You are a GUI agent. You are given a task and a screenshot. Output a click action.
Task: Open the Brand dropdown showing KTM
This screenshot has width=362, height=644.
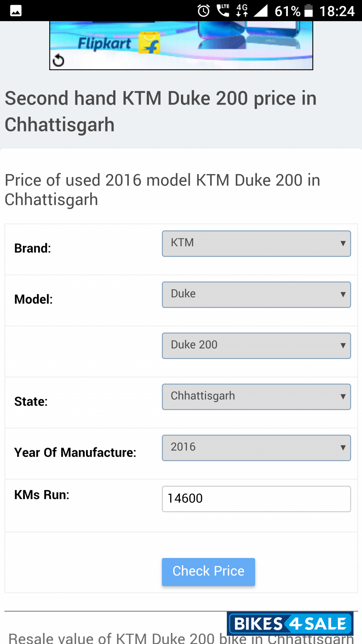click(x=256, y=243)
